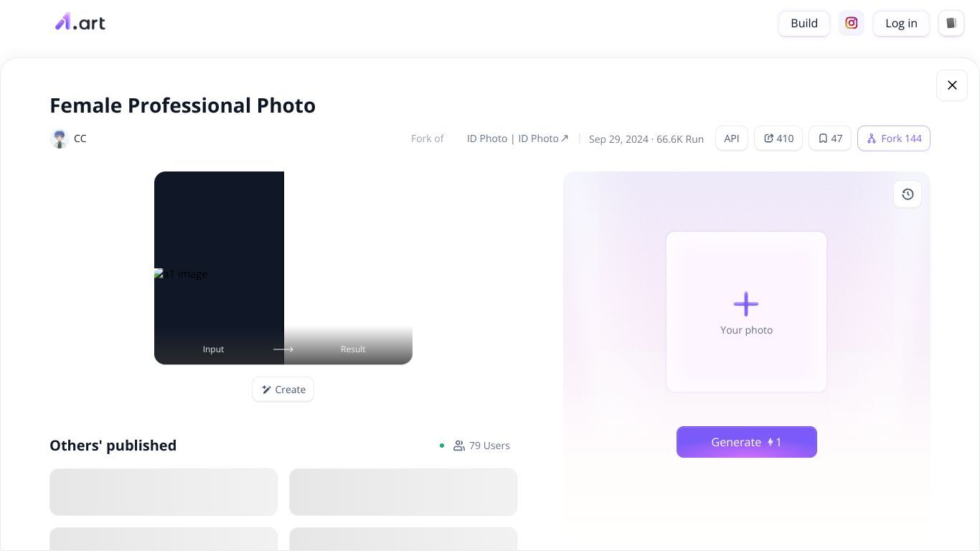The image size is (980, 551).
Task: Click the Generate button
Action: pos(747,442)
